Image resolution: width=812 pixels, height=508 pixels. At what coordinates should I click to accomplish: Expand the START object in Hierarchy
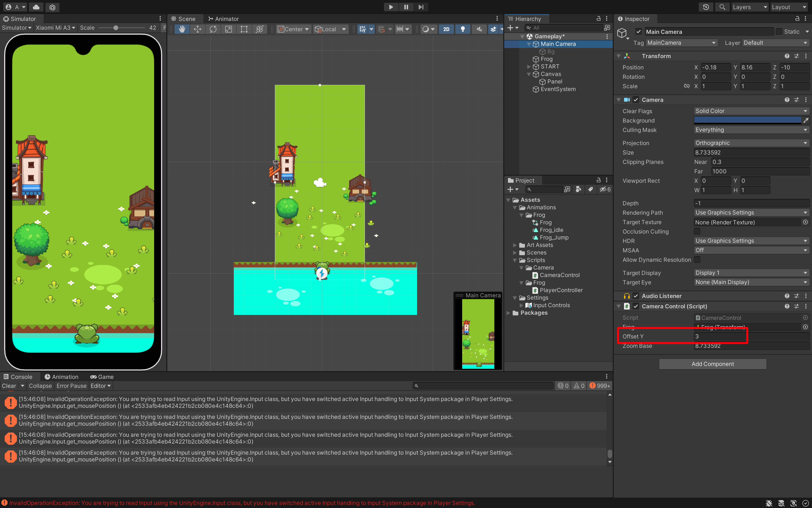[529, 67]
